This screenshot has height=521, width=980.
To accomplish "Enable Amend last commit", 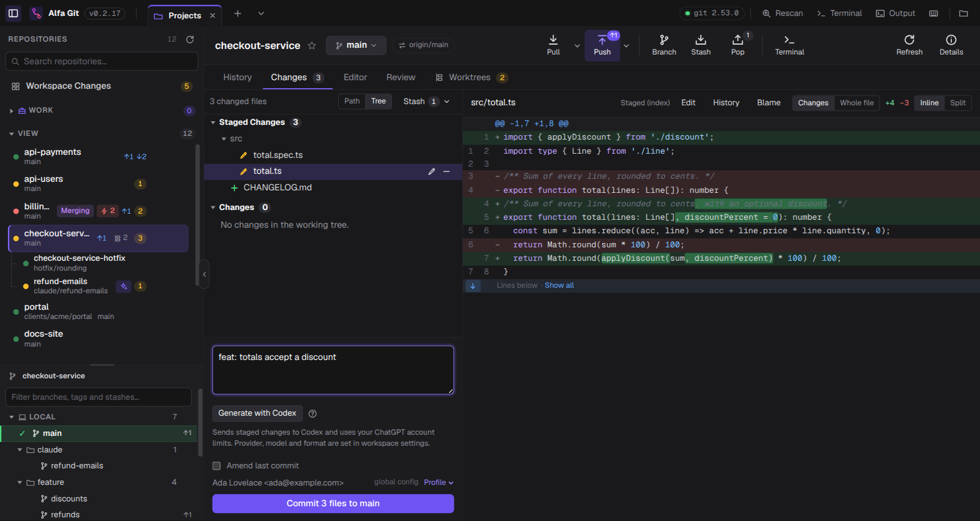I will tap(216, 466).
